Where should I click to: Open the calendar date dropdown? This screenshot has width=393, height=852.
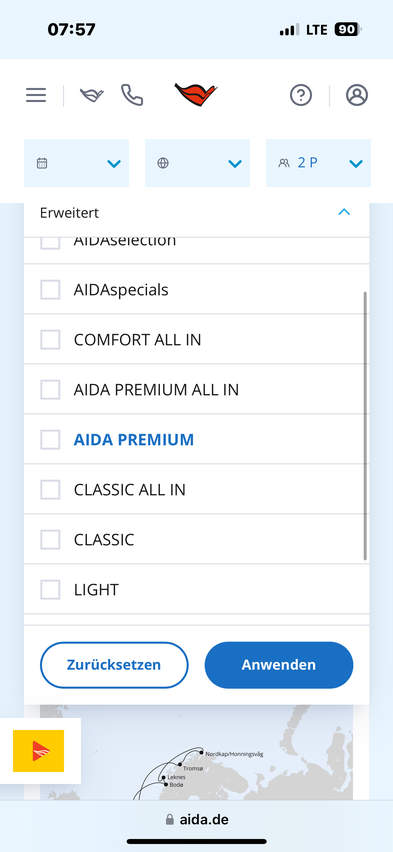tap(77, 163)
